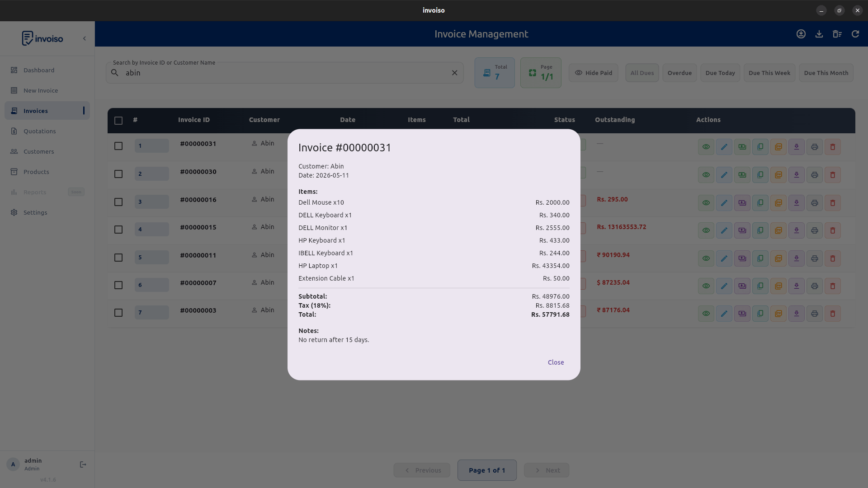This screenshot has height=488, width=868.
Task: Tick checkbox for invoice #00000016
Action: (x=118, y=202)
